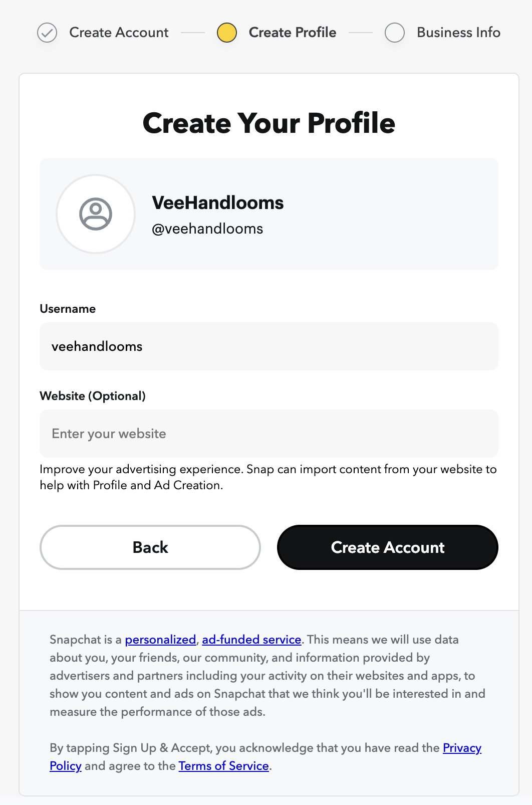The image size is (532, 805).
Task: Click the VeeHandlooms display name
Action: 218,203
